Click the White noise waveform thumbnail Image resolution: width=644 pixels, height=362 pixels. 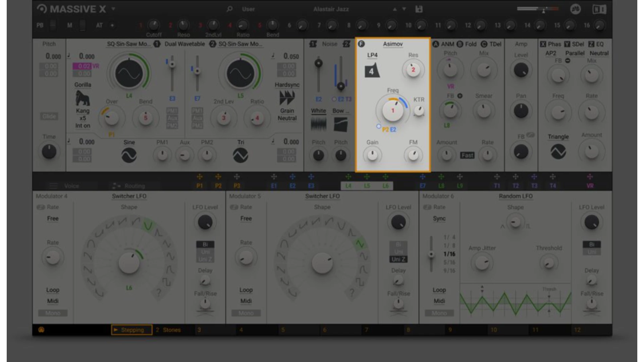pos(318,125)
